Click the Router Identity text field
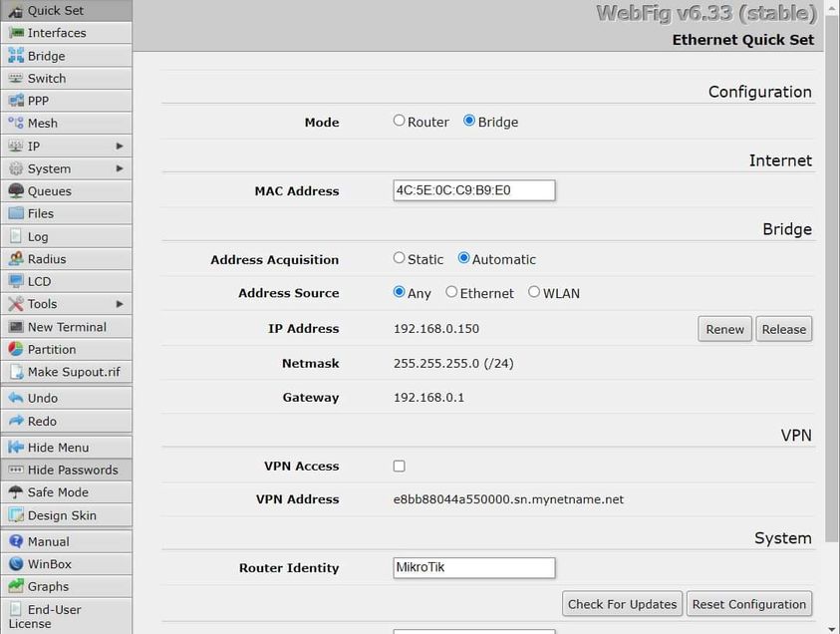The height and width of the screenshot is (634, 840). tap(474, 568)
